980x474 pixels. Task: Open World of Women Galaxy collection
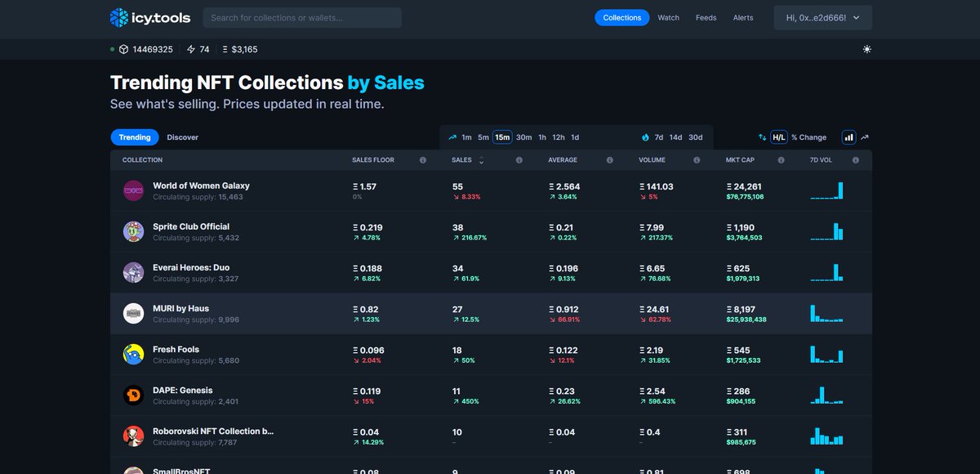201,186
